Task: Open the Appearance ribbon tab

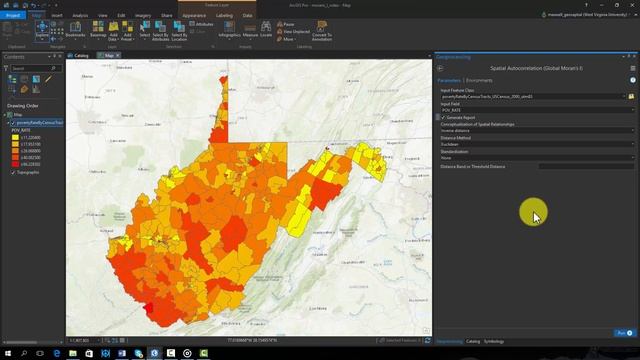Action: click(x=194, y=16)
